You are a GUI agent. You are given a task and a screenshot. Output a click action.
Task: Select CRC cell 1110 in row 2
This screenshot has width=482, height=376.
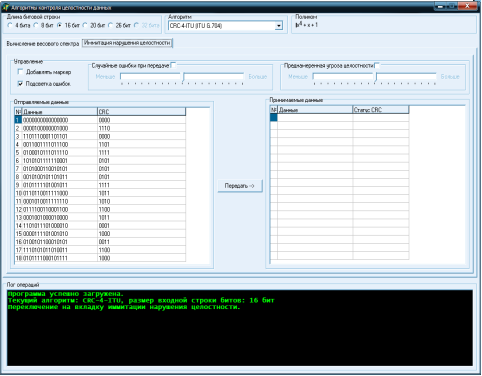tap(141, 128)
